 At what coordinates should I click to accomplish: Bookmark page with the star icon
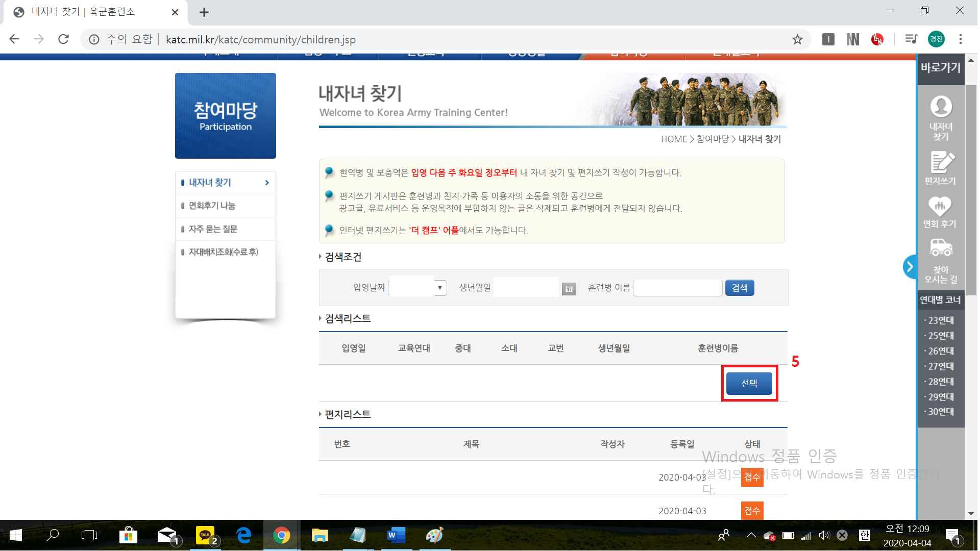(797, 39)
